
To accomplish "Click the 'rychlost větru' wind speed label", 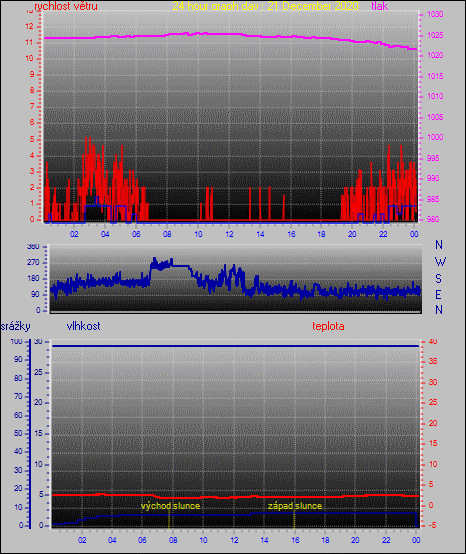I will click(x=66, y=6).
